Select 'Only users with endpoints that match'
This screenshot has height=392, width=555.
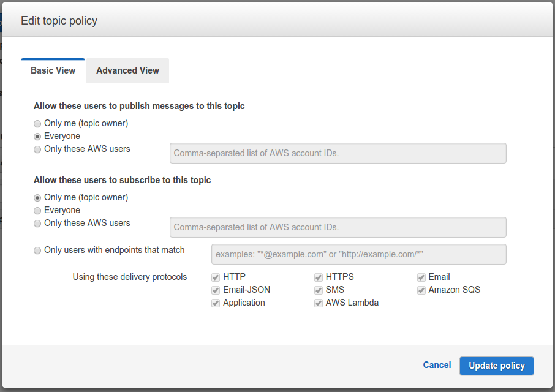(x=38, y=251)
